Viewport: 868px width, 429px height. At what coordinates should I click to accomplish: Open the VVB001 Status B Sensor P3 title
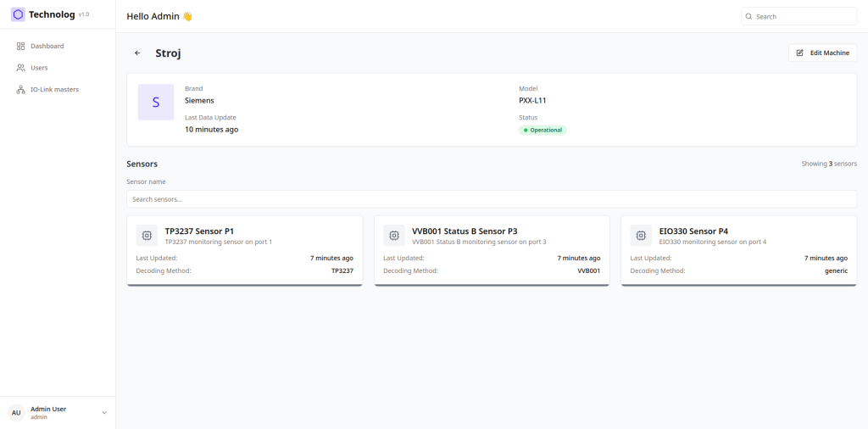click(465, 231)
